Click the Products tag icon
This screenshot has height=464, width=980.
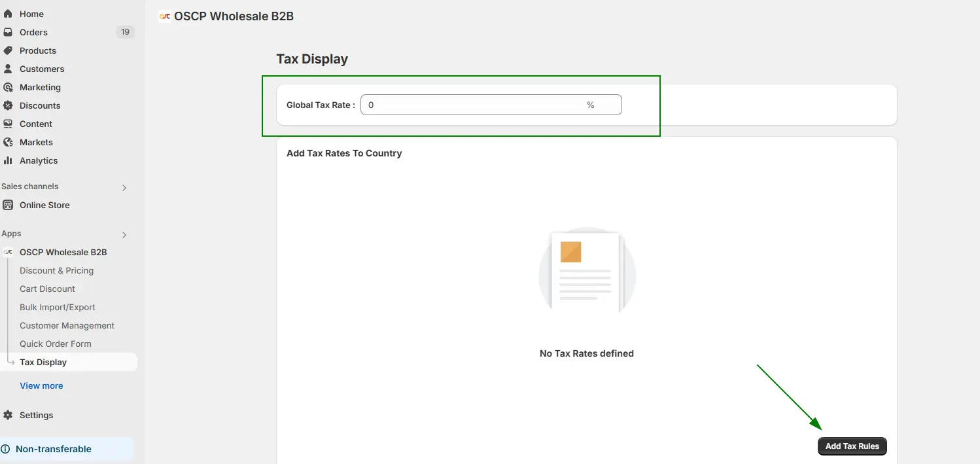tap(8, 50)
